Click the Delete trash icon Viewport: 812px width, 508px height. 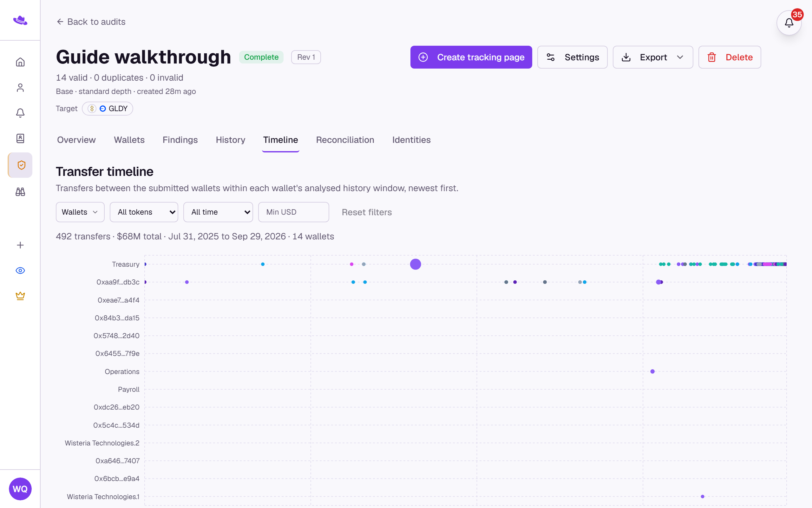[x=711, y=57]
